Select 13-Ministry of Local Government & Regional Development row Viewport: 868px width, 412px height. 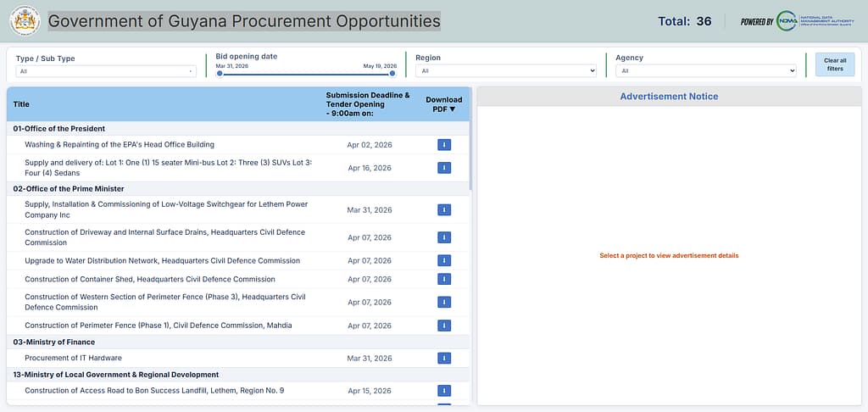pyautogui.click(x=238, y=375)
